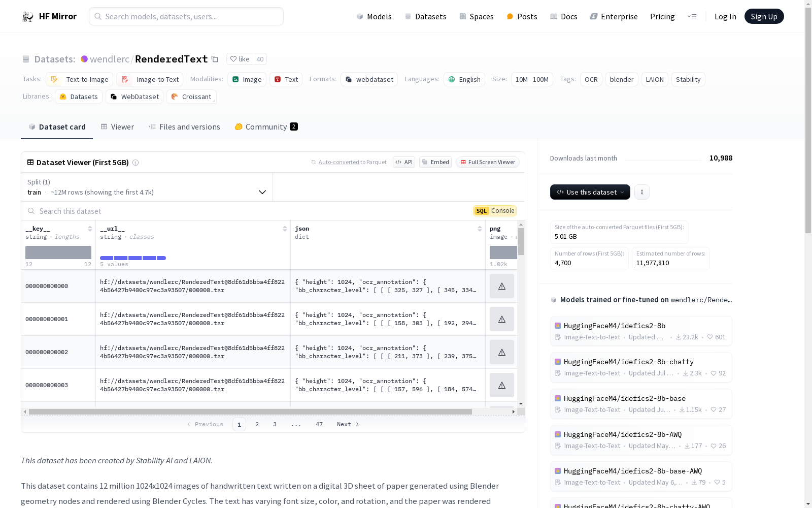Open Spaces in the top navigation

click(x=477, y=16)
